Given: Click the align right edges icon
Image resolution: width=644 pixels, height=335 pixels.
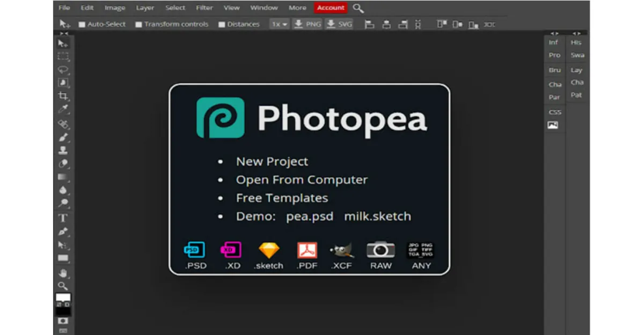Looking at the screenshot, I should (x=402, y=24).
